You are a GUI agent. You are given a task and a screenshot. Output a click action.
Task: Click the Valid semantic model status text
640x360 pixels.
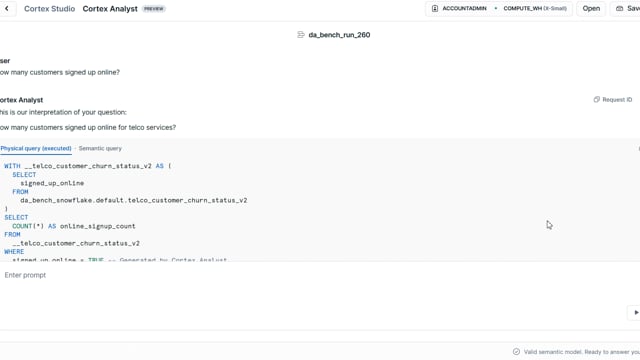pyautogui.click(x=581, y=352)
